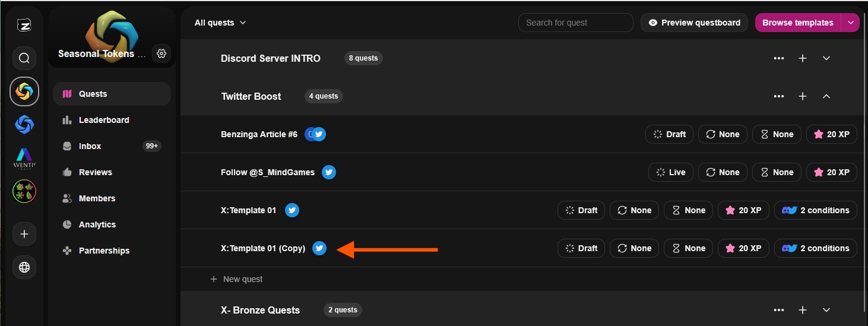Open Browse templates dropdown arrow
The height and width of the screenshot is (326, 868).
851,23
